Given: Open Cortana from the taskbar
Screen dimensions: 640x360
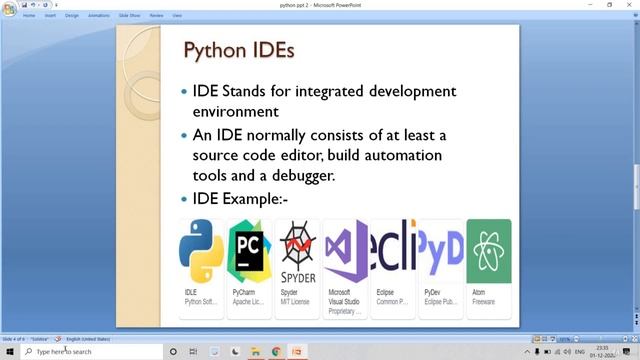Looking at the screenshot, I should point(173,351).
